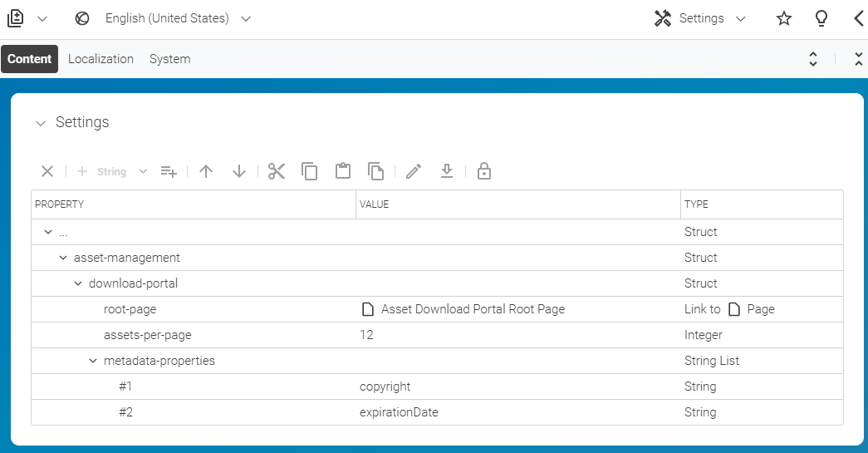Click the duplicate/paste-as-copy stacked pages icon

(x=376, y=172)
